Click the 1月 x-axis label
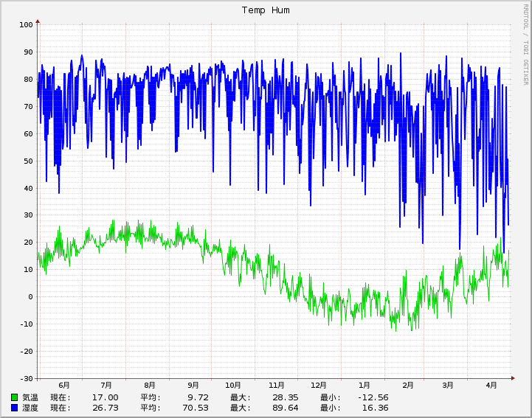The width and height of the screenshot is (532, 418). [365, 386]
